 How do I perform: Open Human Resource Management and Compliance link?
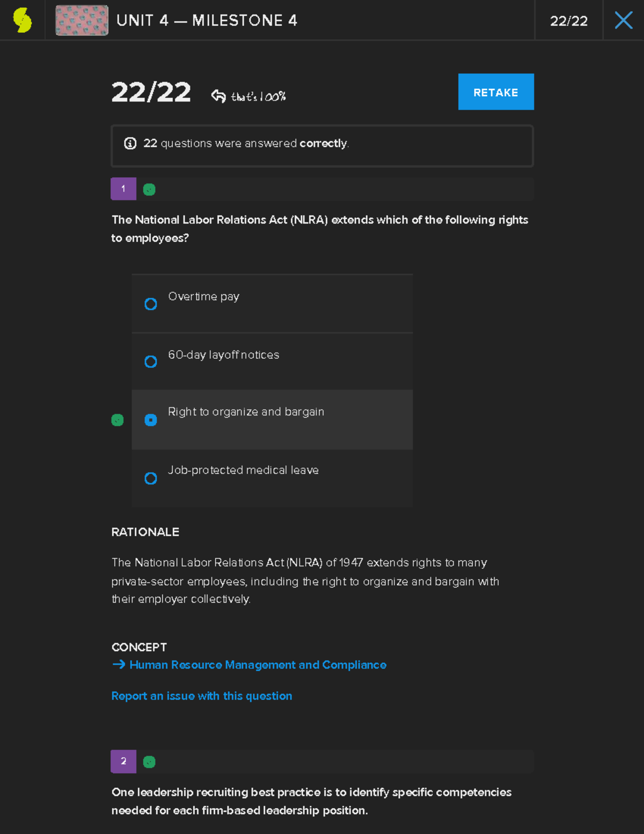[x=258, y=665]
